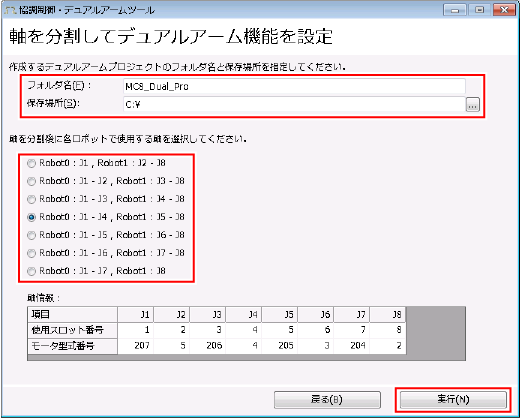
Task: Click the モータ型式番号 row header
Action: [72, 346]
